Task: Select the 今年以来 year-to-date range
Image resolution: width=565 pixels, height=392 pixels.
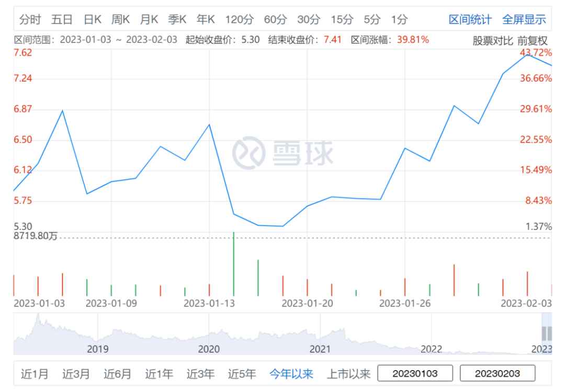Action: (291, 374)
